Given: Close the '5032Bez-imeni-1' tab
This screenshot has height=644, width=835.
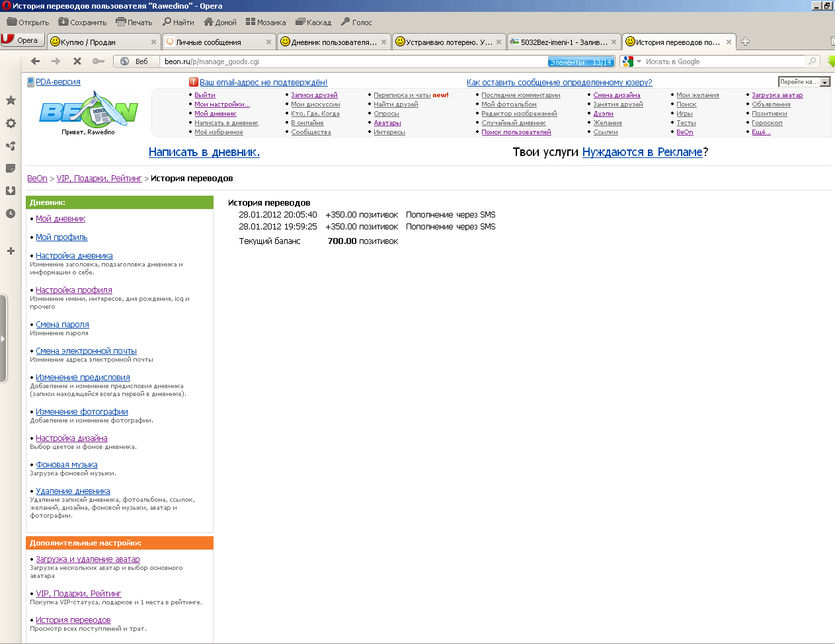Looking at the screenshot, I should pos(614,42).
